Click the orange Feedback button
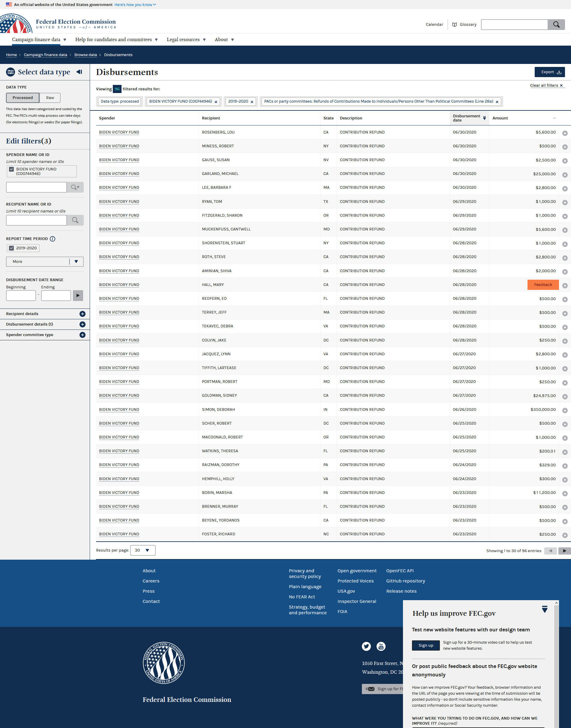Image resolution: width=571 pixels, height=728 pixels. pyautogui.click(x=543, y=285)
